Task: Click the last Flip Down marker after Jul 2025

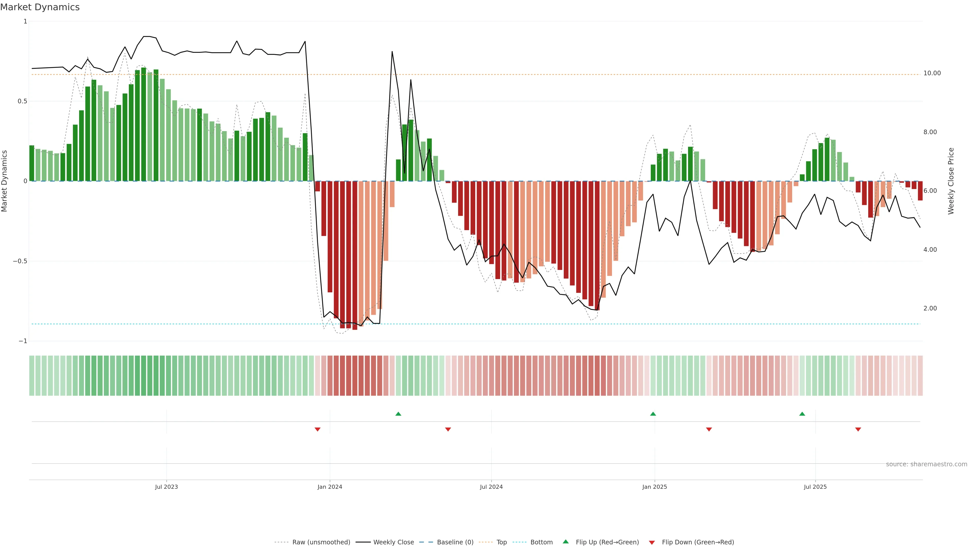Action: coord(858,429)
